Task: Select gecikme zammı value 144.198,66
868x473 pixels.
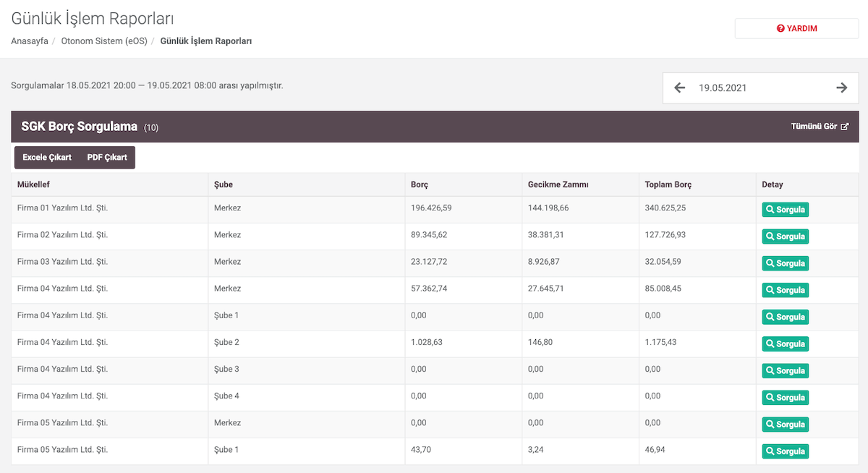Action: [548, 208]
